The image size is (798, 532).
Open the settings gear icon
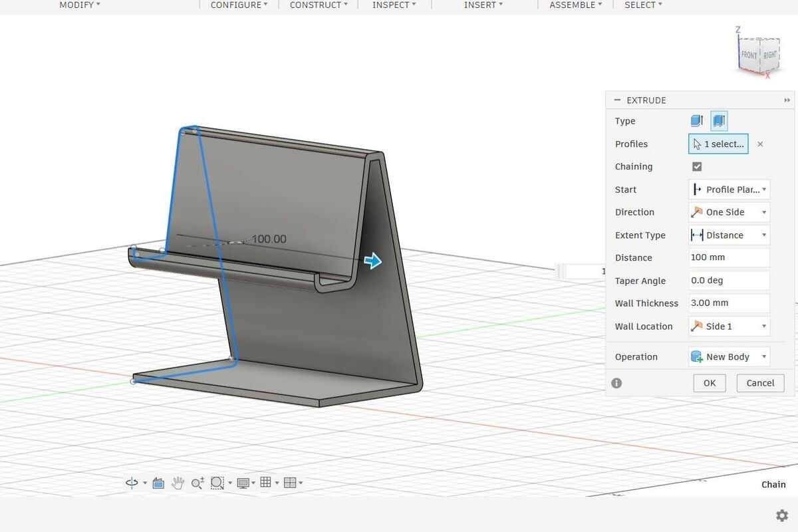coord(782,515)
